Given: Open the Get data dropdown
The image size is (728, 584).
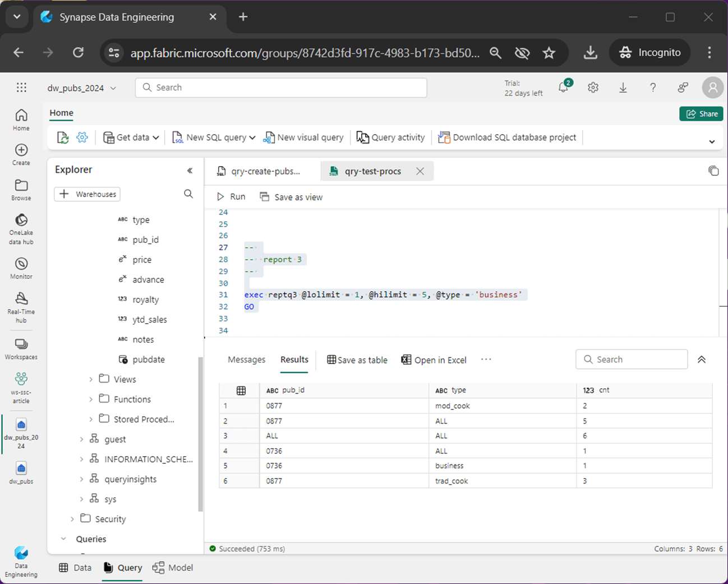Looking at the screenshot, I should click(155, 137).
